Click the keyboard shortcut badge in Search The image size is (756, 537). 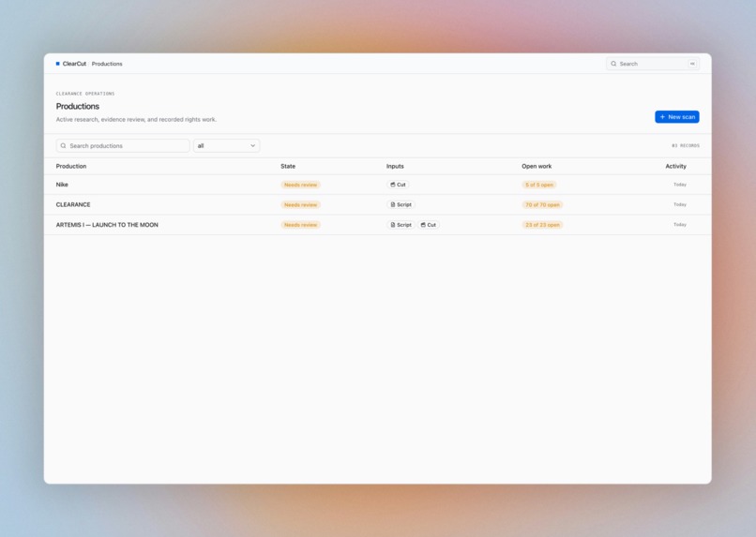(692, 64)
